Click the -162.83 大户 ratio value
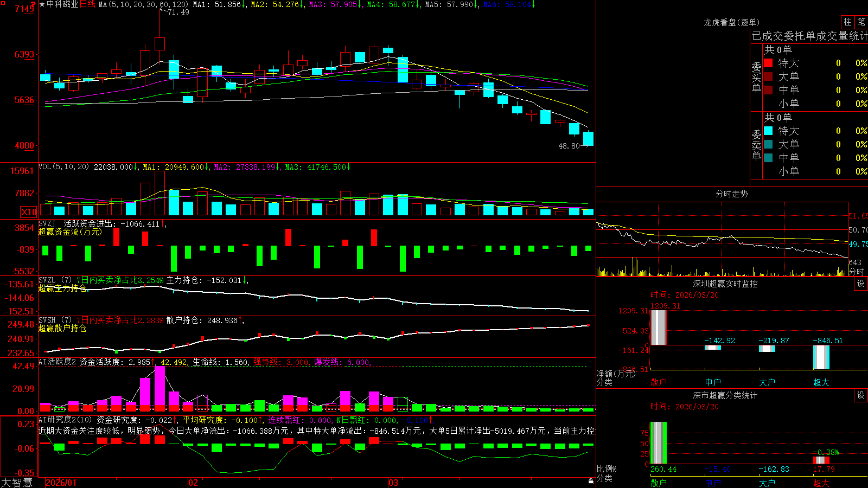Screen dimensions: 868x488 point(774,470)
